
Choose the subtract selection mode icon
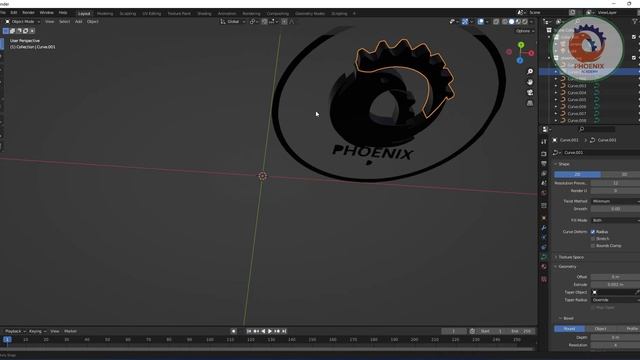click(x=19, y=31)
